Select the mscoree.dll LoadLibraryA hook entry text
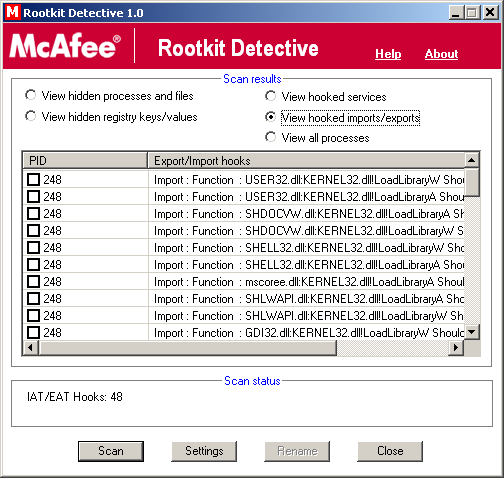 pyautogui.click(x=309, y=282)
